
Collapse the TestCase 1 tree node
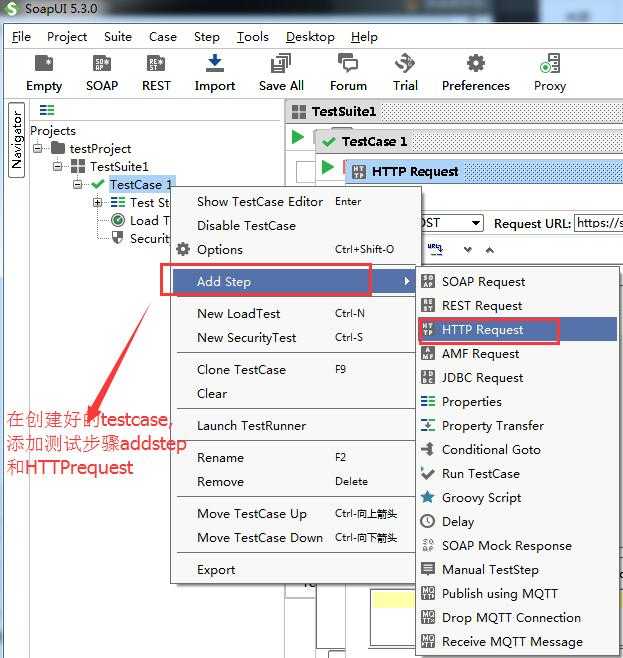78,184
